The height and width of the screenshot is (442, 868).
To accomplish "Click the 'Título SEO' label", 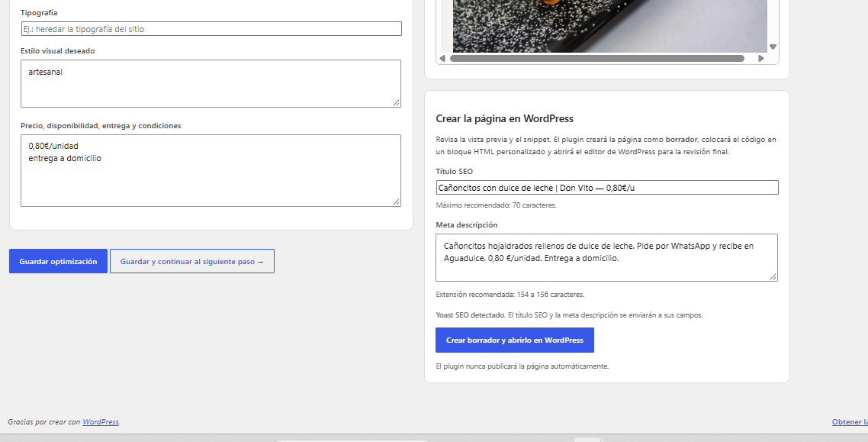I will [x=455, y=172].
